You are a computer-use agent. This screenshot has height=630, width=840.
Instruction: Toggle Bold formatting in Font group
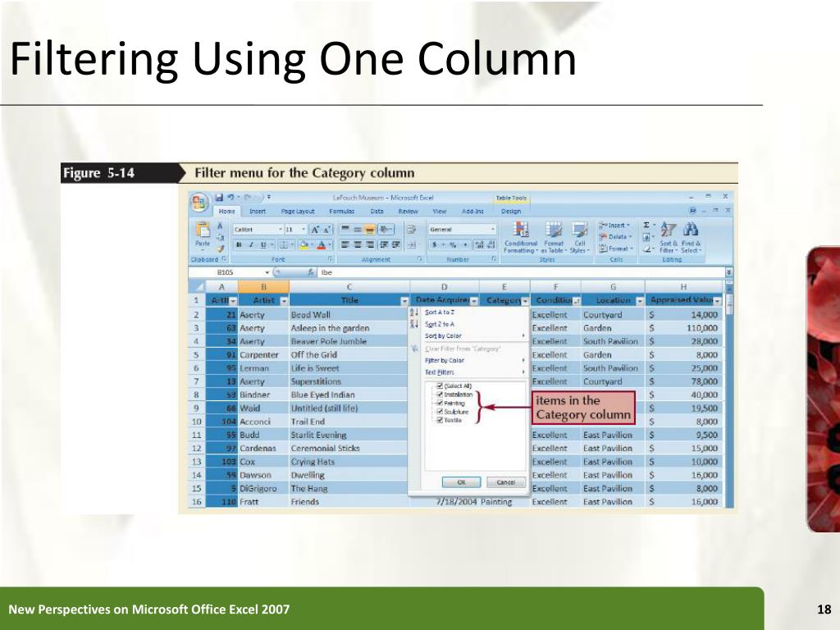coord(239,244)
